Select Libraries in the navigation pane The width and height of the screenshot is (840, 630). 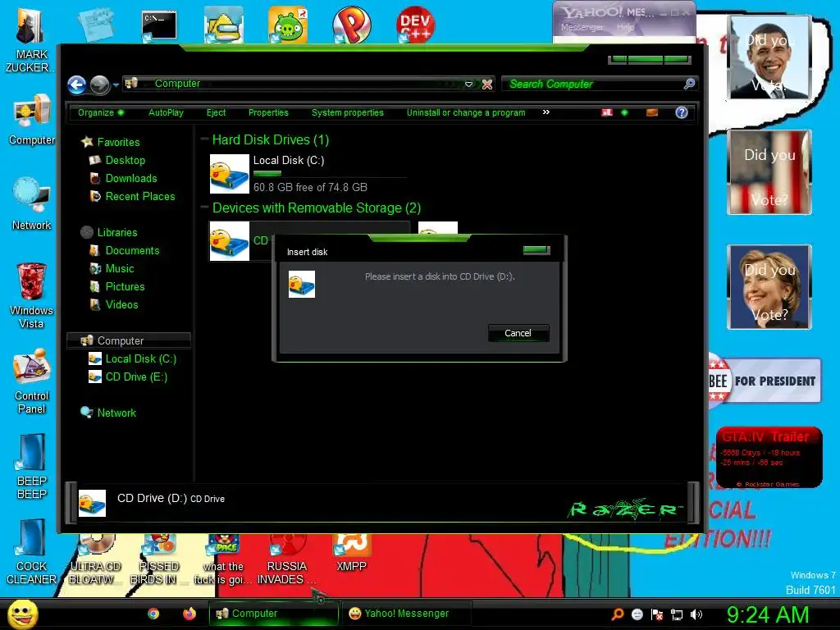coord(116,232)
